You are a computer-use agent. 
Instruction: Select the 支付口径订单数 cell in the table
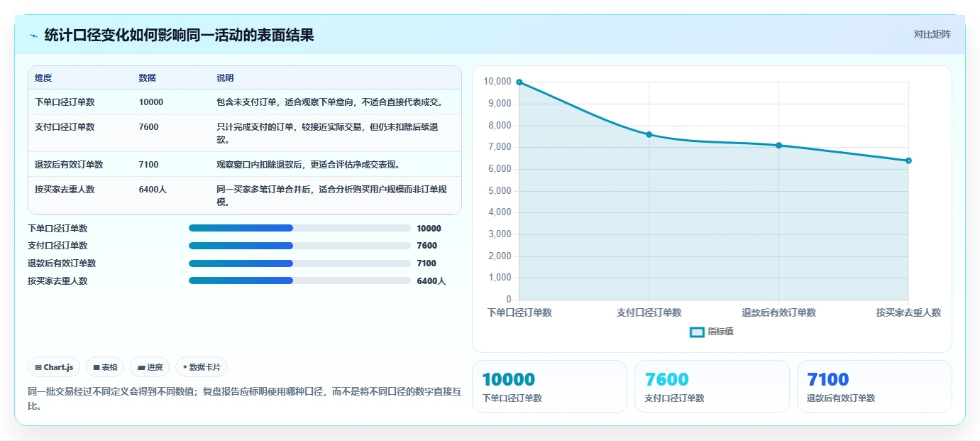tap(65, 127)
